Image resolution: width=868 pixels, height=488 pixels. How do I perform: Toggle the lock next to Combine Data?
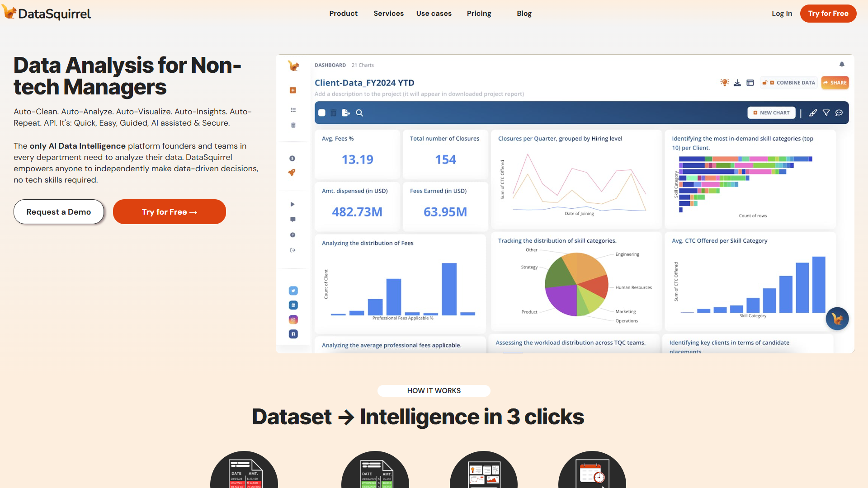coord(765,83)
